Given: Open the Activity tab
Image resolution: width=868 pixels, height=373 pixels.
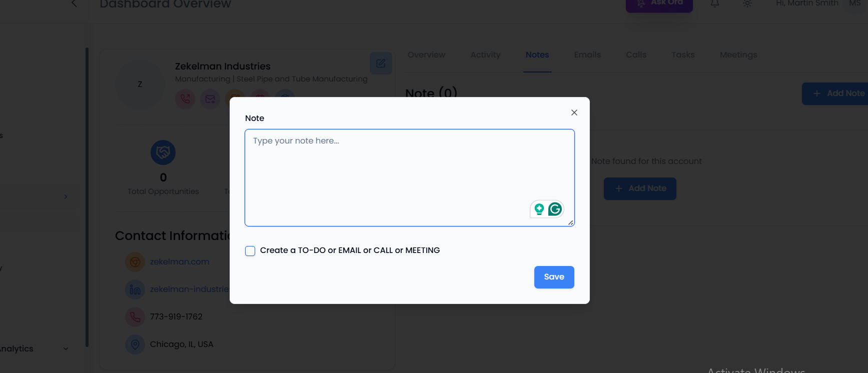Looking at the screenshot, I should tap(485, 55).
